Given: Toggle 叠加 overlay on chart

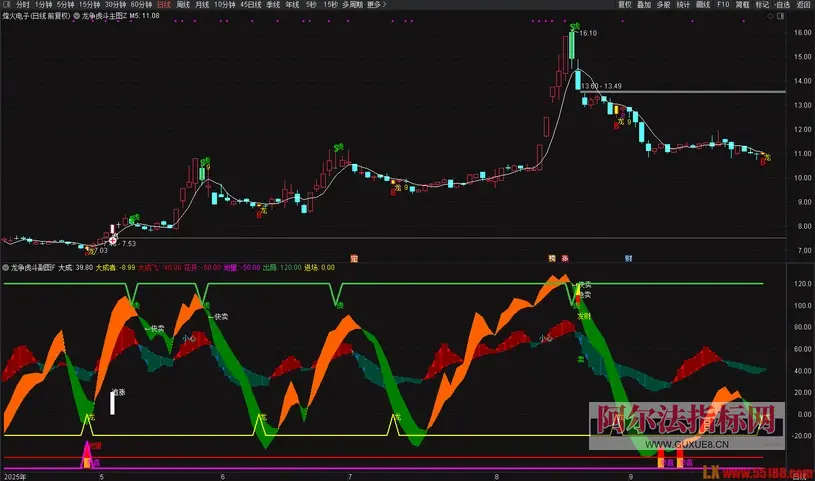Looking at the screenshot, I should pyautogui.click(x=644, y=5).
